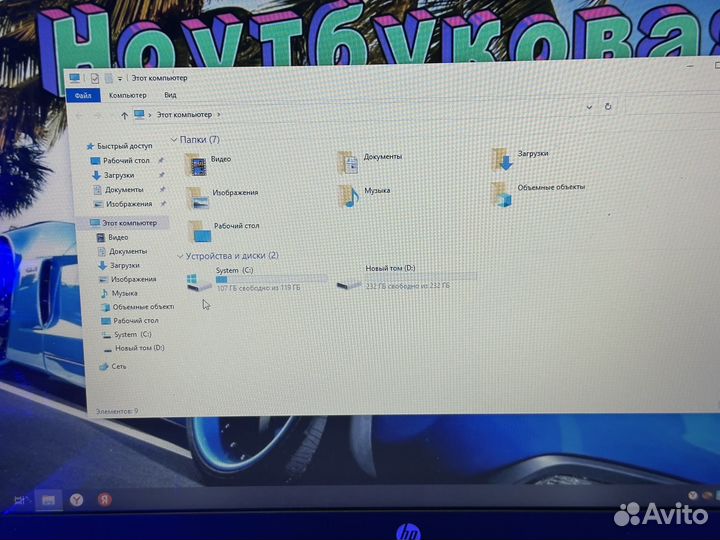Open the Файл ribbon tab
The image size is (720, 540).
(x=83, y=96)
